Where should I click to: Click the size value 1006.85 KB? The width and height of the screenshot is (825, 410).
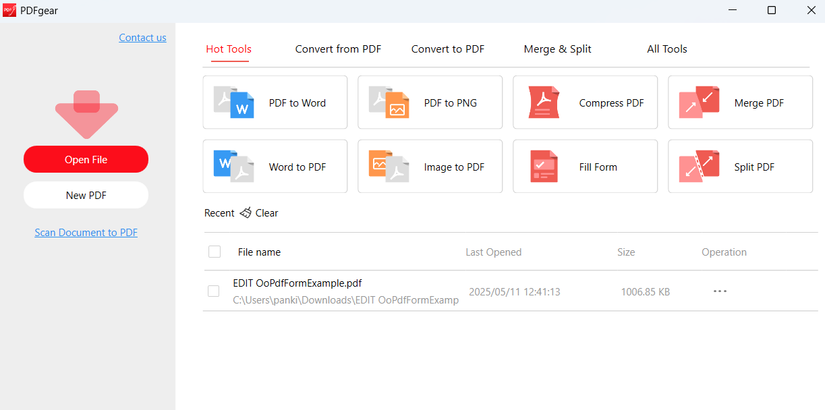645,291
